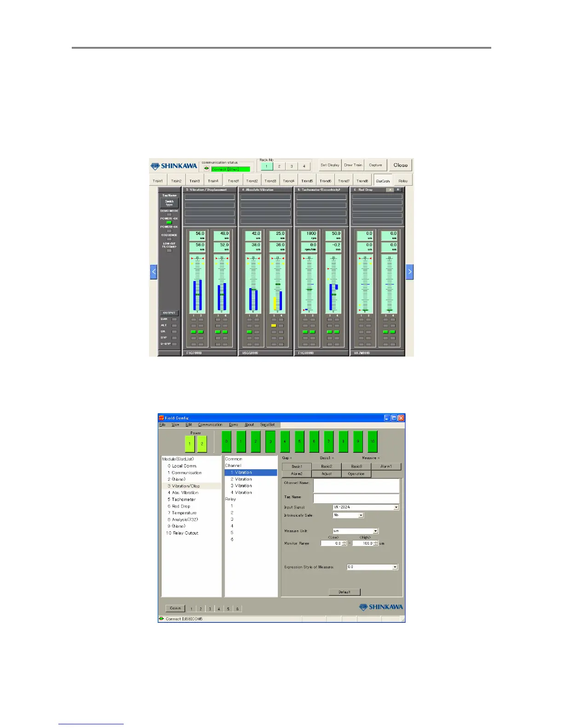Click Absolute Vibration channel 3-4 bar graph
The width and height of the screenshot is (563, 728).
(277, 284)
